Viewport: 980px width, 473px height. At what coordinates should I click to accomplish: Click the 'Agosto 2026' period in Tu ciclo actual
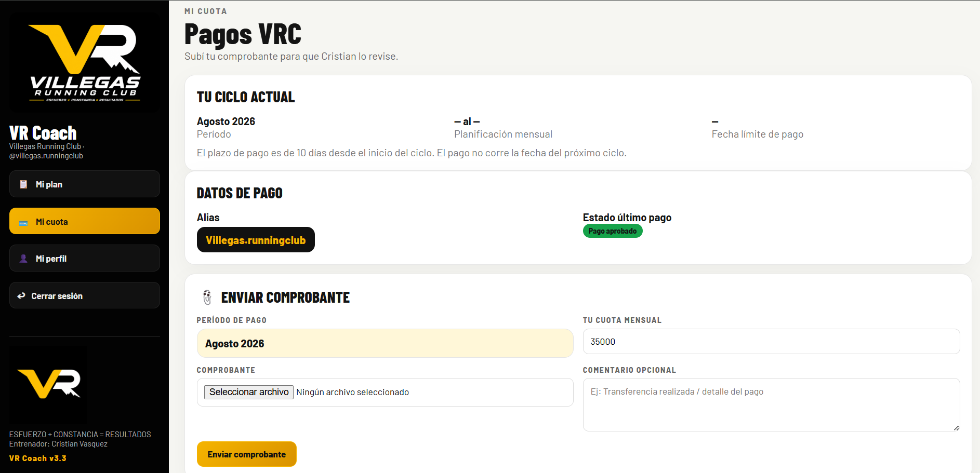pos(226,121)
